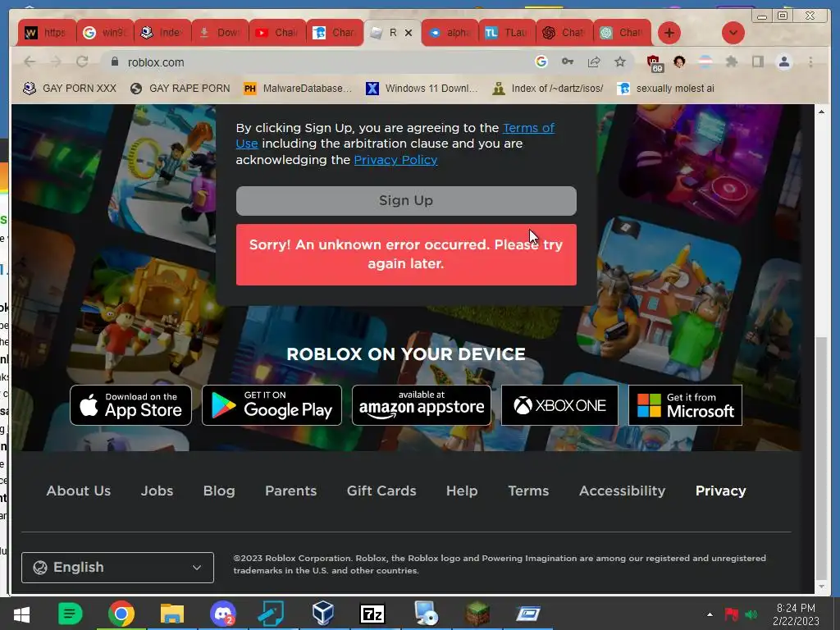Open the Gift Cards footer link
840x630 pixels.
tap(381, 491)
